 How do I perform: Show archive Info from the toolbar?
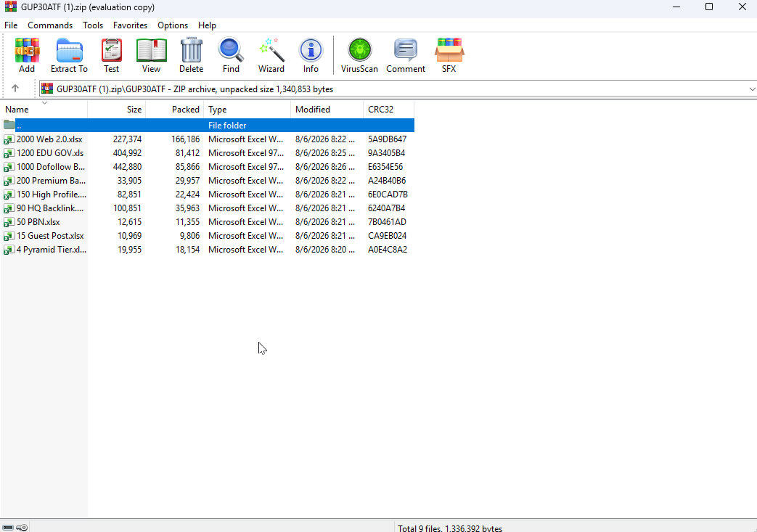click(311, 55)
